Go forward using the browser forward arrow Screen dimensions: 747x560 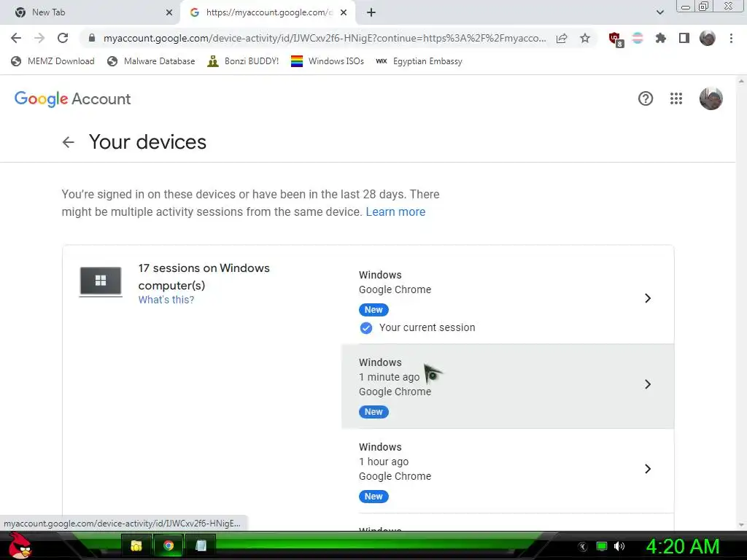(39, 38)
